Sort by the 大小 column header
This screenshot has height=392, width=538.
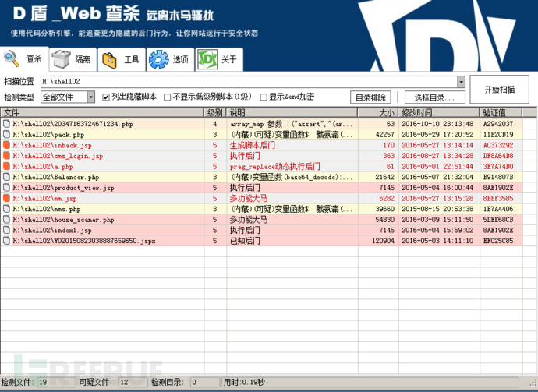(378, 112)
